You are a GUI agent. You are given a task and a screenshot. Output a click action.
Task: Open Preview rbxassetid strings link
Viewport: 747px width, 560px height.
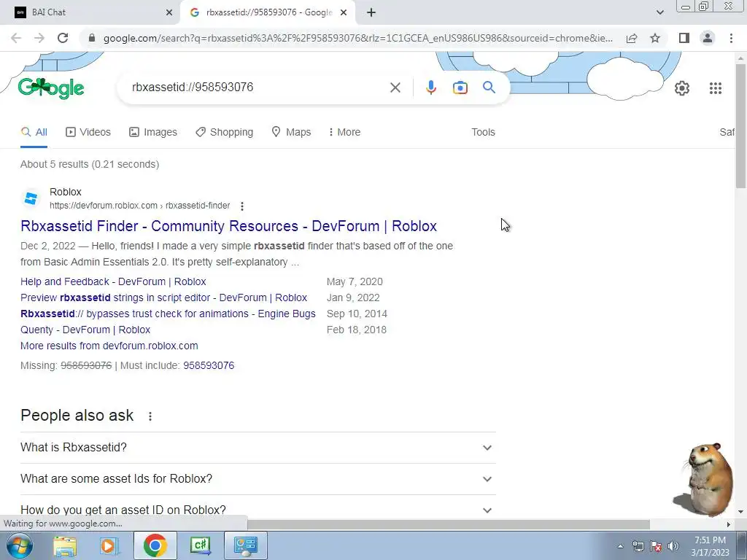tap(164, 298)
